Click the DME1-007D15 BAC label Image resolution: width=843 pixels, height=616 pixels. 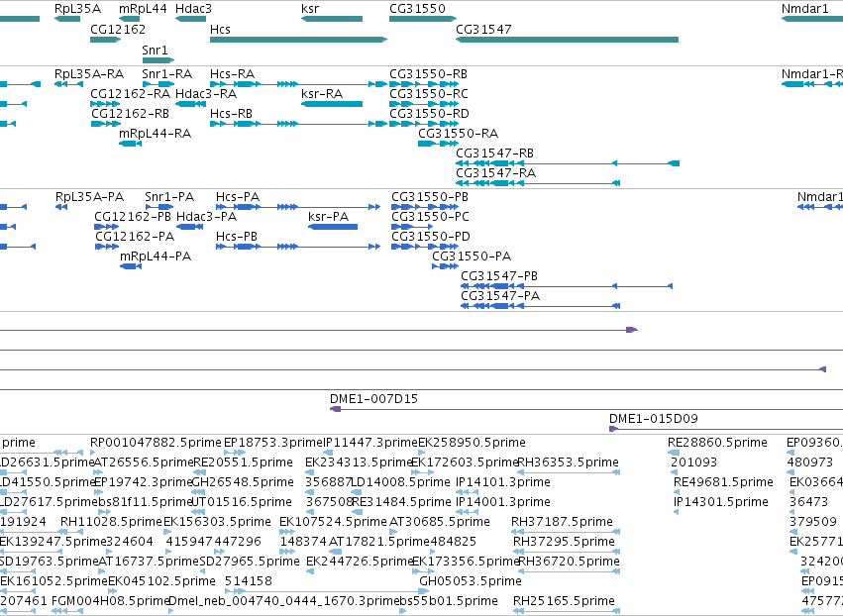[373, 399]
